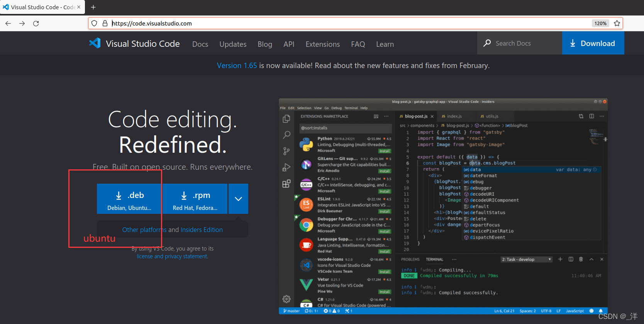
Task: Open the Insiders Edition link
Action: [202, 230]
